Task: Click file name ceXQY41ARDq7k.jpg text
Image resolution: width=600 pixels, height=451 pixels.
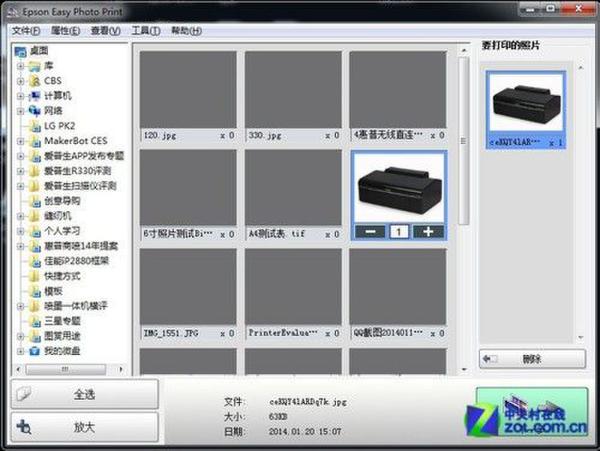Action: (x=308, y=402)
